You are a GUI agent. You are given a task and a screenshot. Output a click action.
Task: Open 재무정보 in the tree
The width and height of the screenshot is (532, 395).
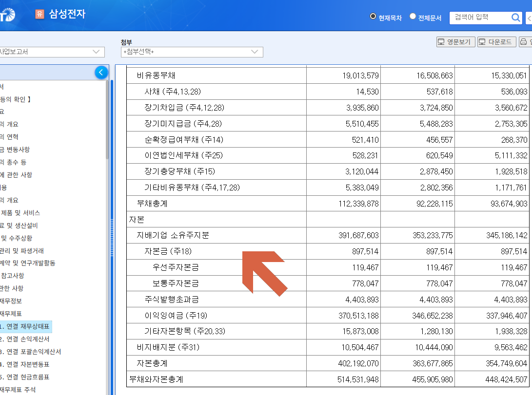[x=11, y=301]
